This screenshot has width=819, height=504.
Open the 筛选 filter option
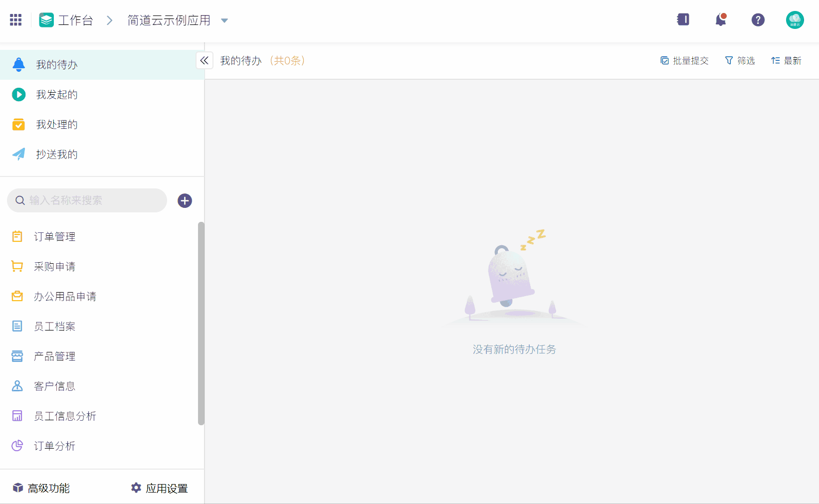(740, 61)
